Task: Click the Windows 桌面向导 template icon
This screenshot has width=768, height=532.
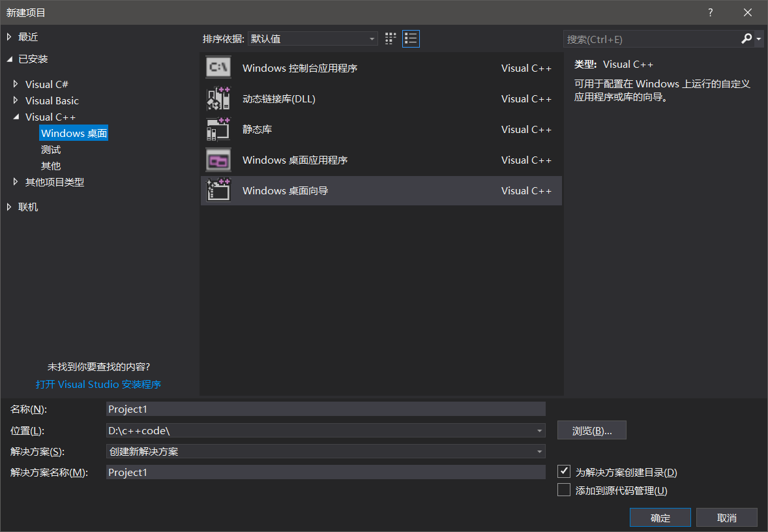Action: pos(218,190)
